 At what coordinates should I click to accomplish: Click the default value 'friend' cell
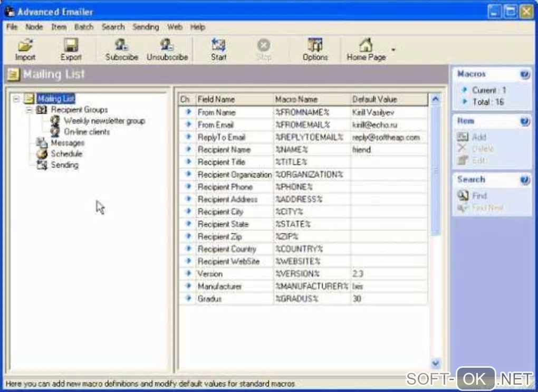click(389, 150)
